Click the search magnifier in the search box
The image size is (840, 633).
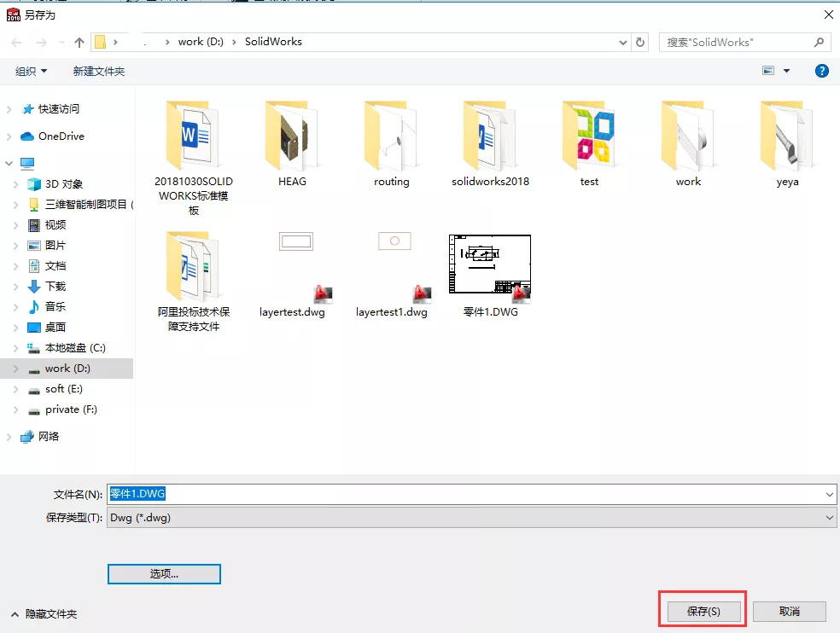[x=818, y=41]
